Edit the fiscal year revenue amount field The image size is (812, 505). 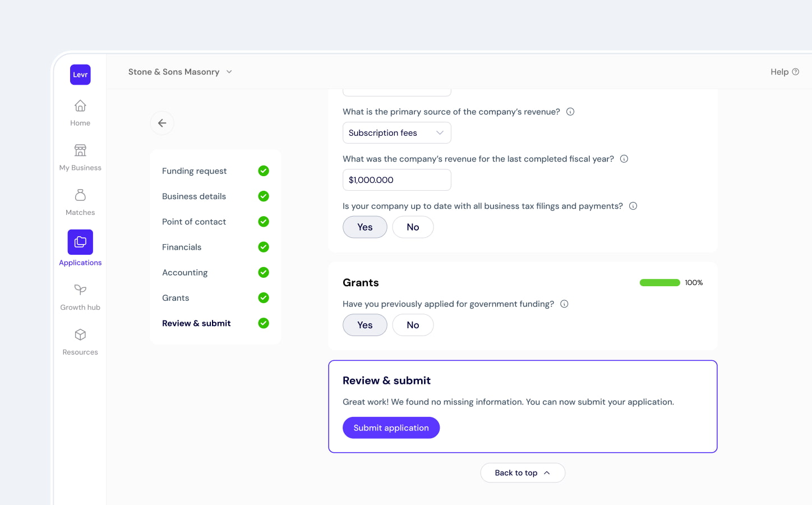click(396, 180)
